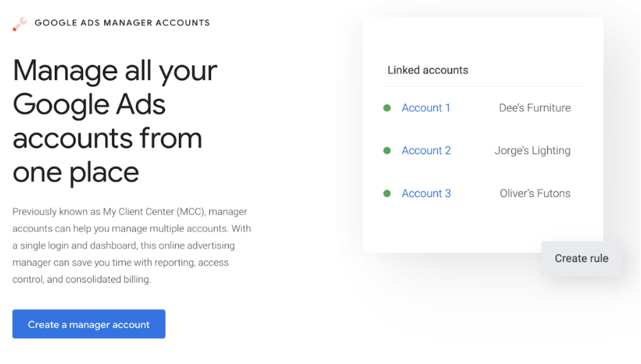Open Account 1 linked account
This screenshot has width=641, height=364.
pyautogui.click(x=426, y=108)
